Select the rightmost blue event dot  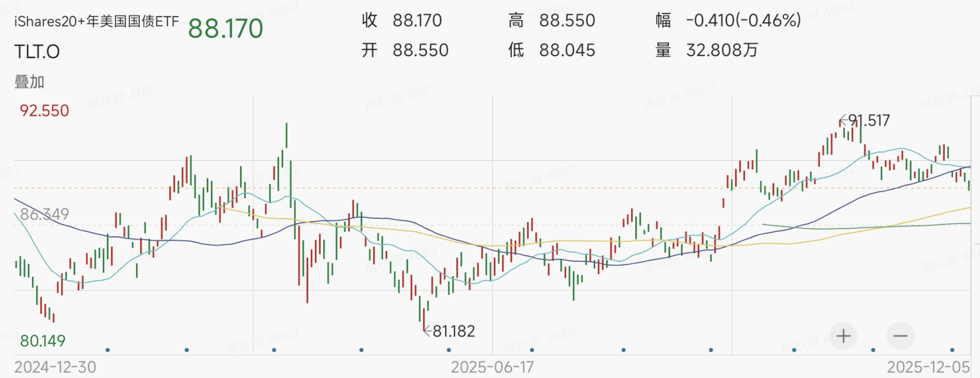952,350
